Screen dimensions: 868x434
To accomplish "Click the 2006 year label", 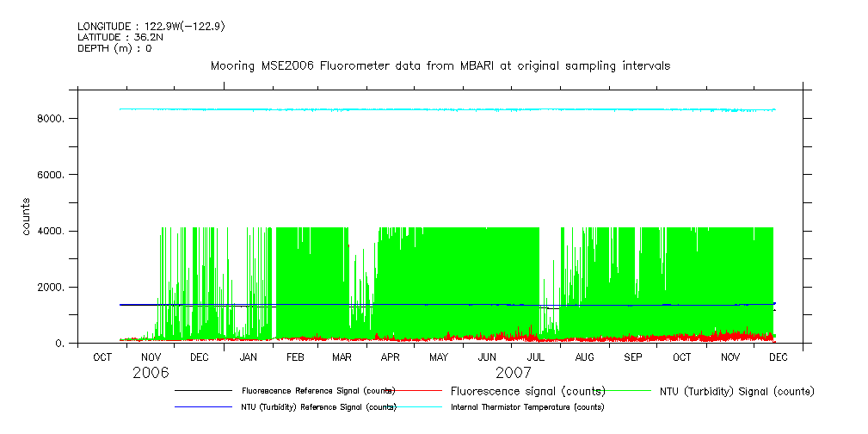I will coord(151,373).
